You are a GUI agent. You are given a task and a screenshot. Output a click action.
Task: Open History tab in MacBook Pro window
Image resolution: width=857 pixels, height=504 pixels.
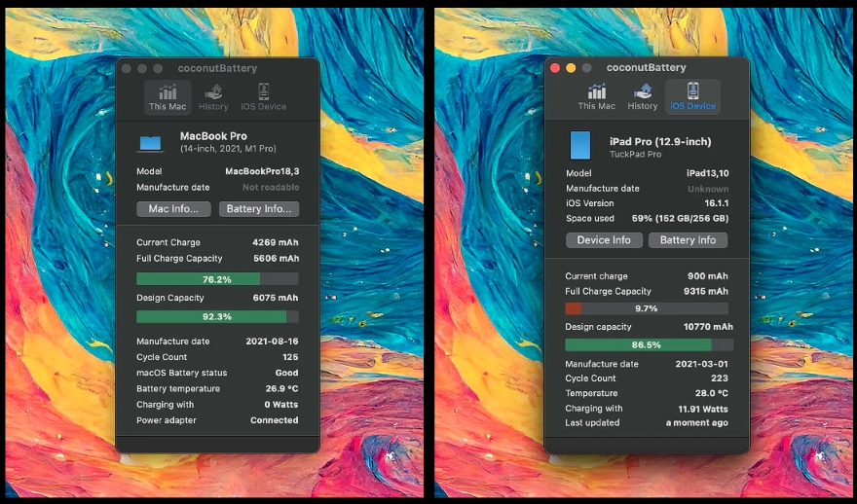pyautogui.click(x=213, y=97)
